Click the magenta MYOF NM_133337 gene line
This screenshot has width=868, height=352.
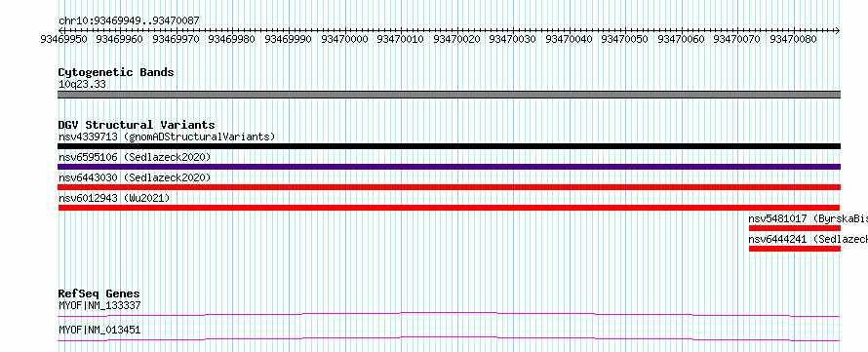[449, 314]
